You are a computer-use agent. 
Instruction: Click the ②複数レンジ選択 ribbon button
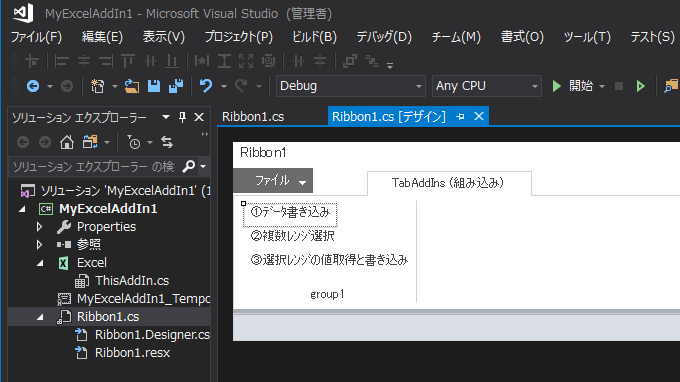pyautogui.click(x=293, y=236)
